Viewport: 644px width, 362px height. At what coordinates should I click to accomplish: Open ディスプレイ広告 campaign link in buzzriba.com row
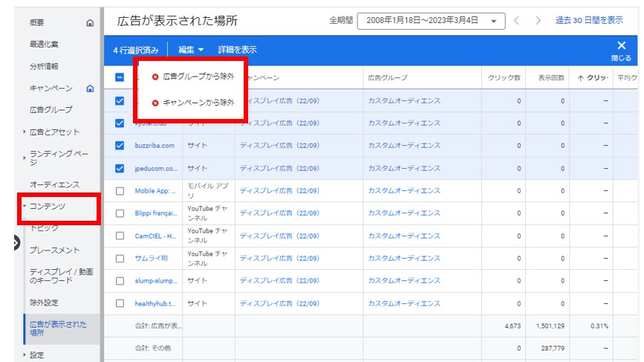pos(279,146)
